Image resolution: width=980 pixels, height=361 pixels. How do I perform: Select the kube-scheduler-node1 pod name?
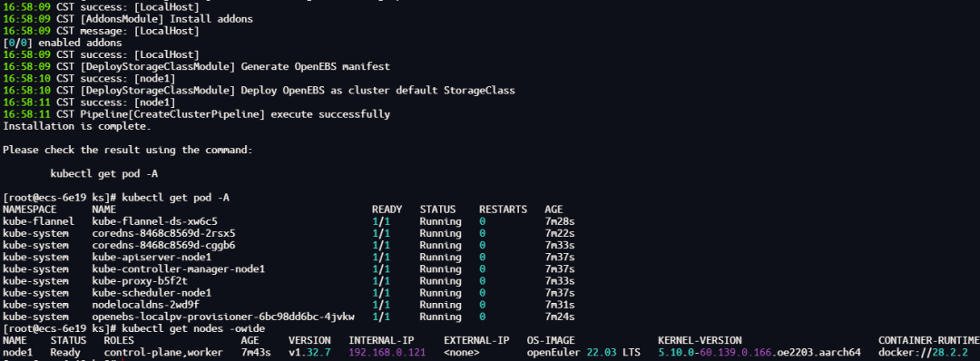click(x=152, y=292)
